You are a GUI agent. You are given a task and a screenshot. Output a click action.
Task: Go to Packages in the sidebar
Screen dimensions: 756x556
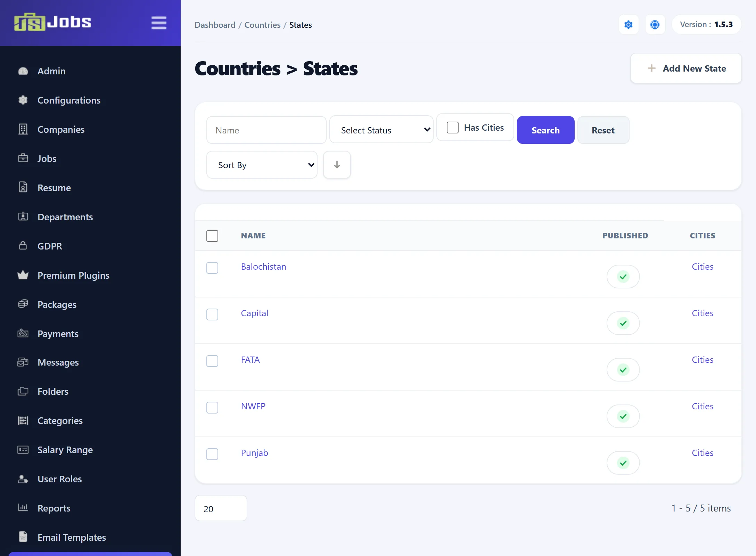tap(57, 304)
